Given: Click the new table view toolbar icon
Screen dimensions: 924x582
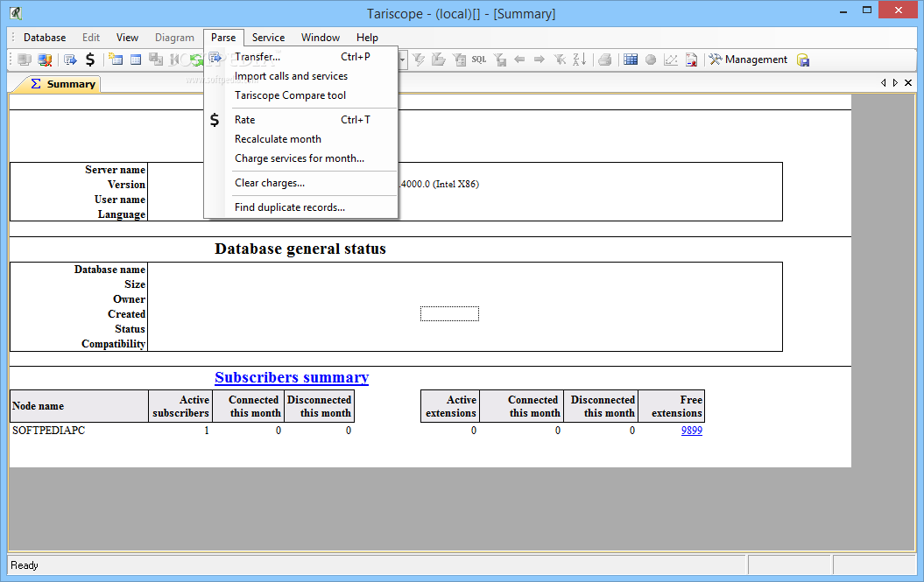Looking at the screenshot, I should [x=116, y=60].
